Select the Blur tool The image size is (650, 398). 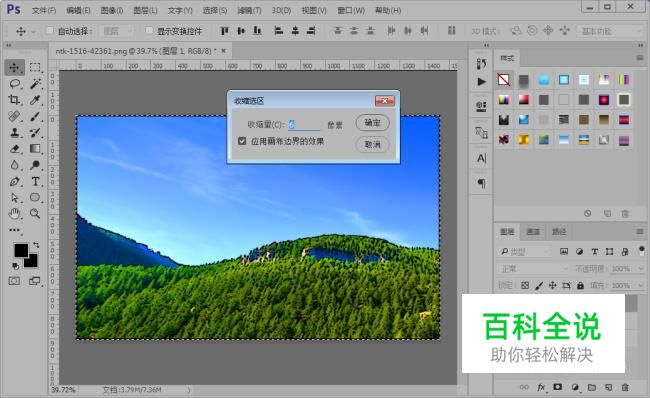click(x=15, y=165)
